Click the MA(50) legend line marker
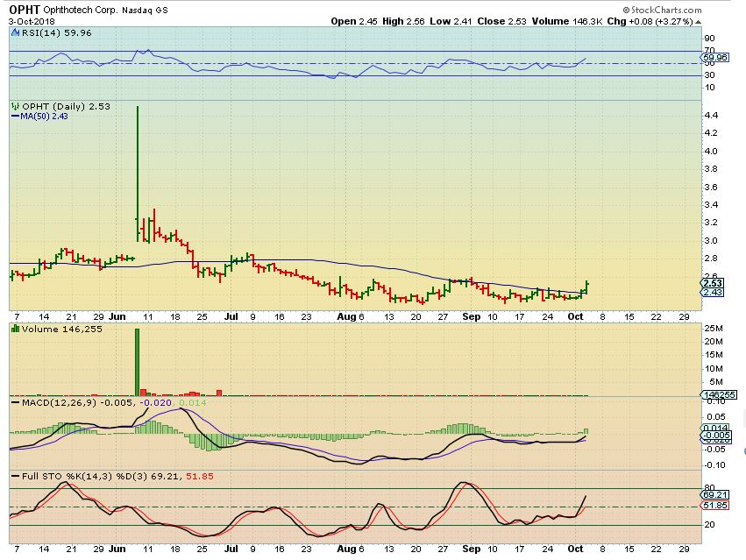746x560 pixels. coord(13,116)
